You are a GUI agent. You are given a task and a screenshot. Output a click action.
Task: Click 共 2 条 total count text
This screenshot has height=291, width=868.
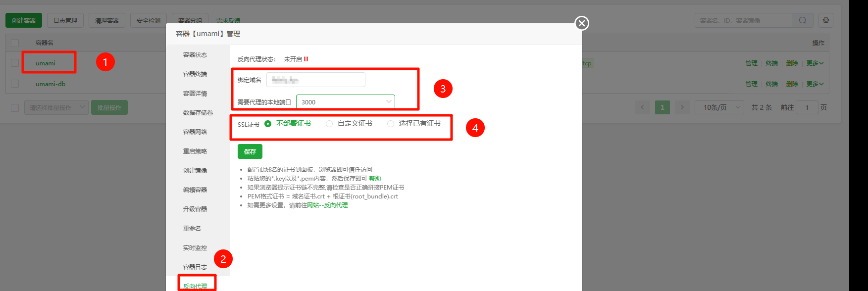tap(762, 107)
